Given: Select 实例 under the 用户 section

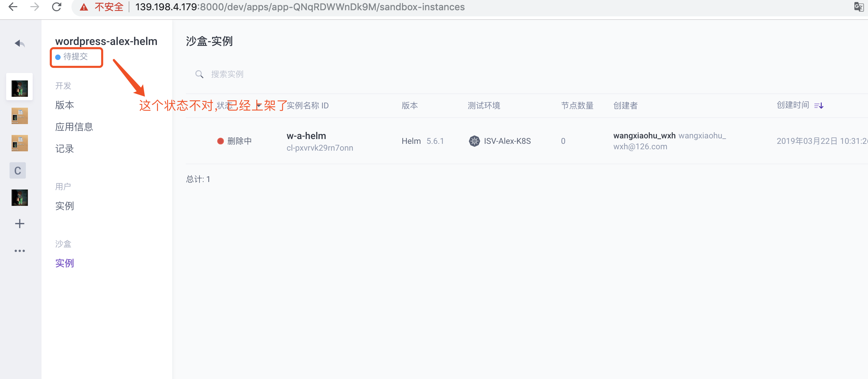Looking at the screenshot, I should (x=64, y=206).
